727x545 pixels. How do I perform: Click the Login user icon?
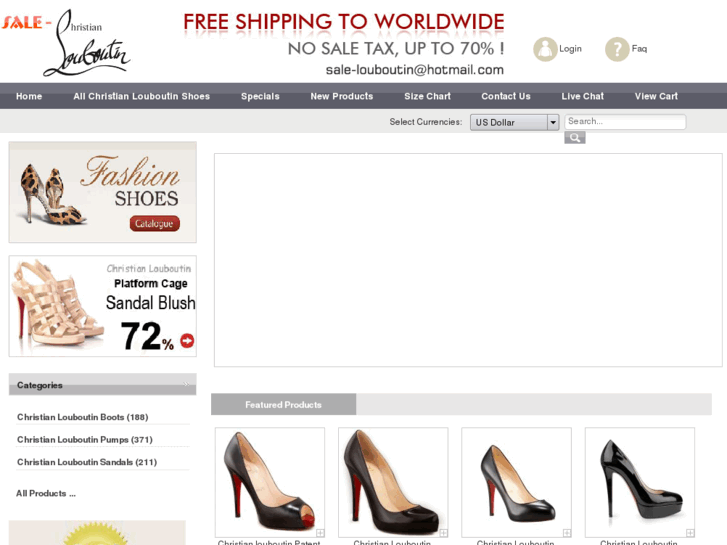545,49
